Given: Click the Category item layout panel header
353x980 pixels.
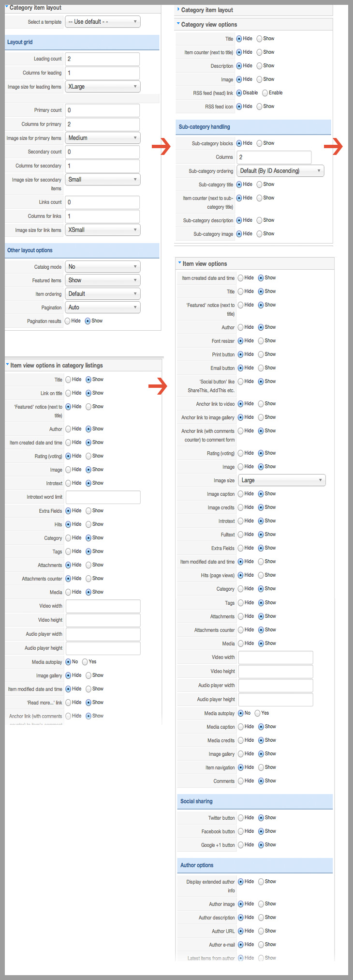Looking at the screenshot, I should 35,8.
